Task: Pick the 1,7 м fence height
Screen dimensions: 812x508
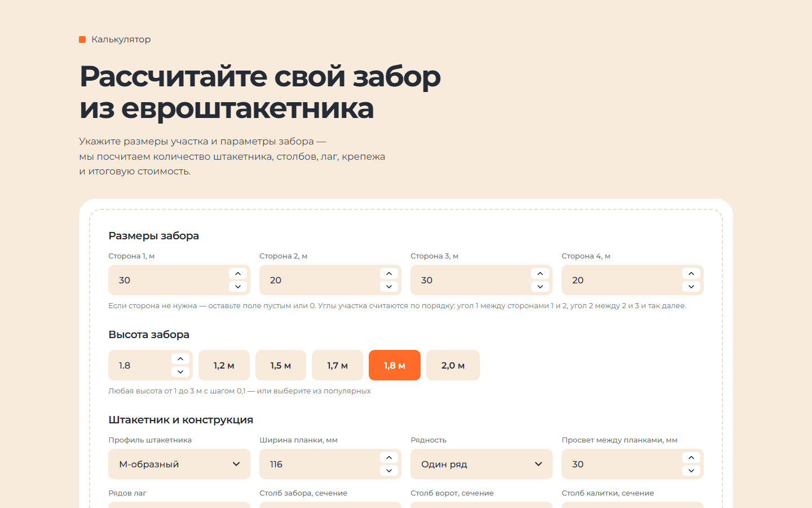Action: tap(337, 365)
